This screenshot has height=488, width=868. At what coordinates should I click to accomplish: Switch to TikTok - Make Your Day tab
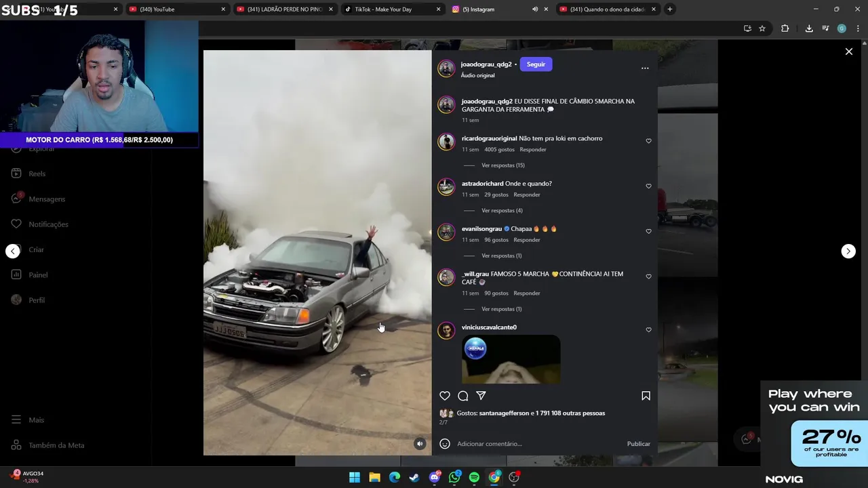point(391,9)
